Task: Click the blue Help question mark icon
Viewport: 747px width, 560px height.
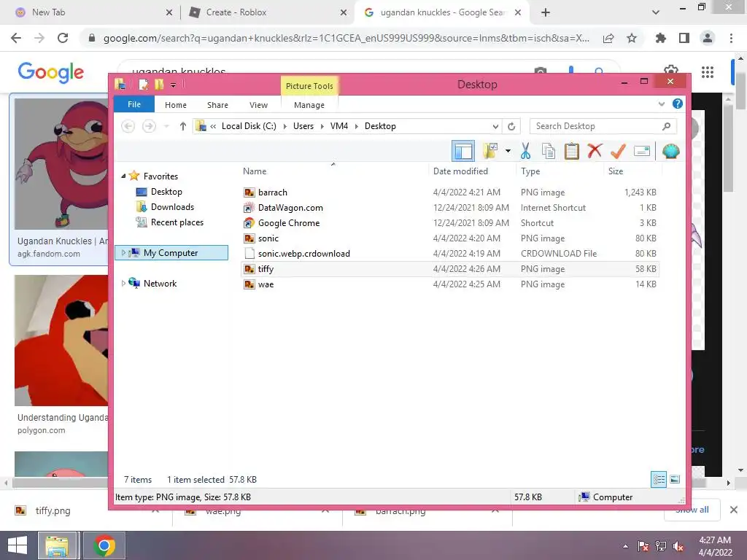Action: coord(677,104)
